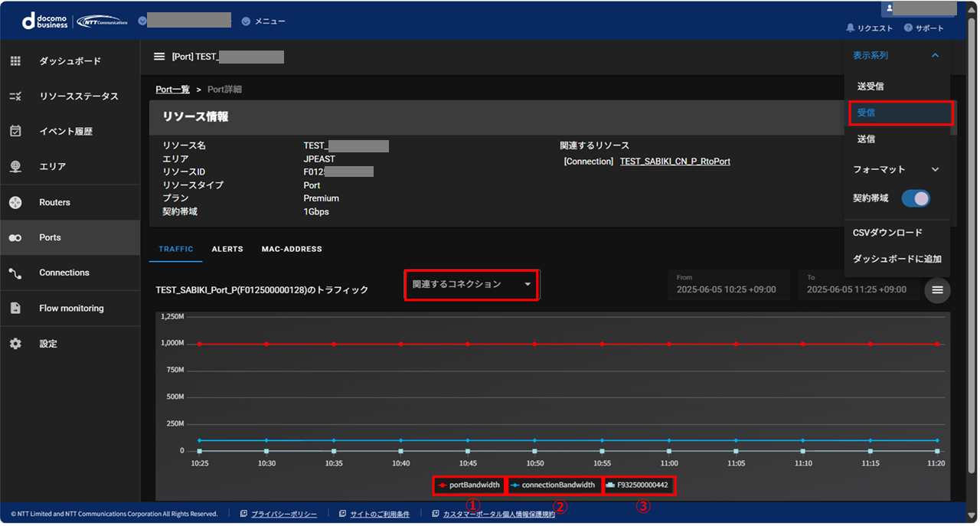Open Flow monitoring document icon
Screen dimensions: 980x526
pos(15,308)
